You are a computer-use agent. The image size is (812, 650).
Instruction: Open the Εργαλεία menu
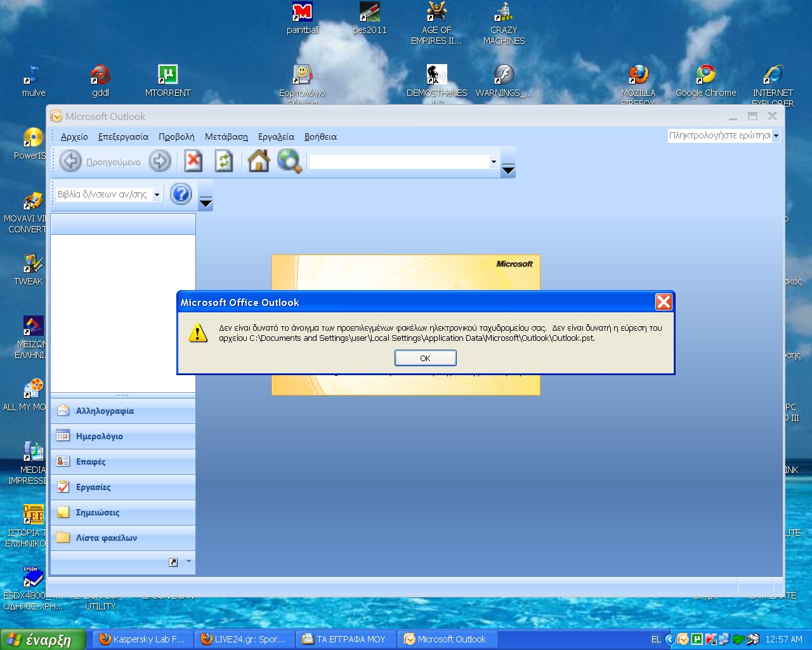pyautogui.click(x=276, y=136)
